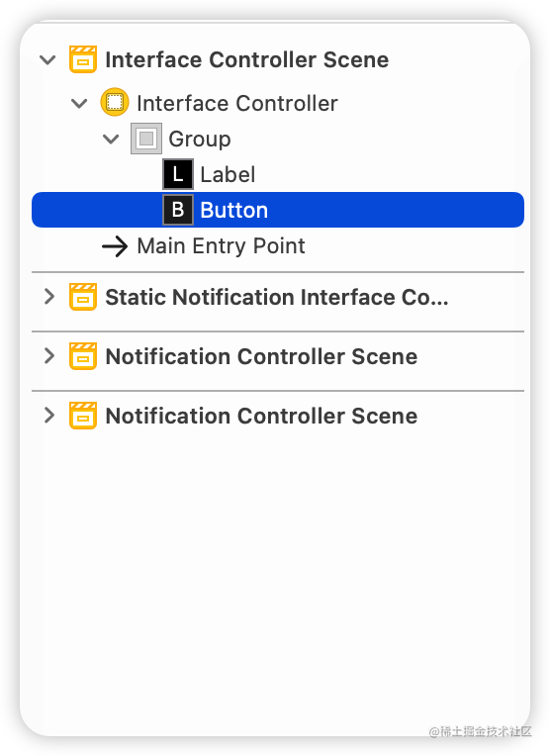The image size is (550, 756).
Task: Click the Main Entry Point arrow icon
Action: coord(115,246)
